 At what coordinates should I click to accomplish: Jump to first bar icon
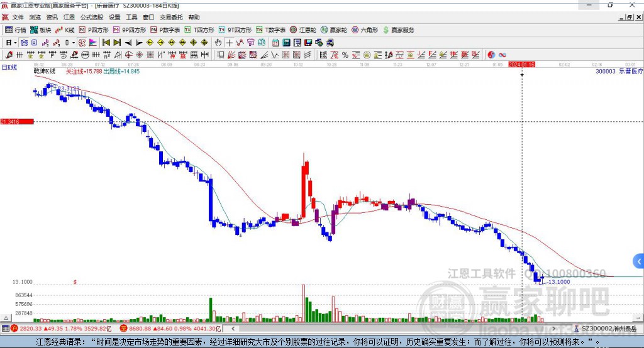point(106,42)
